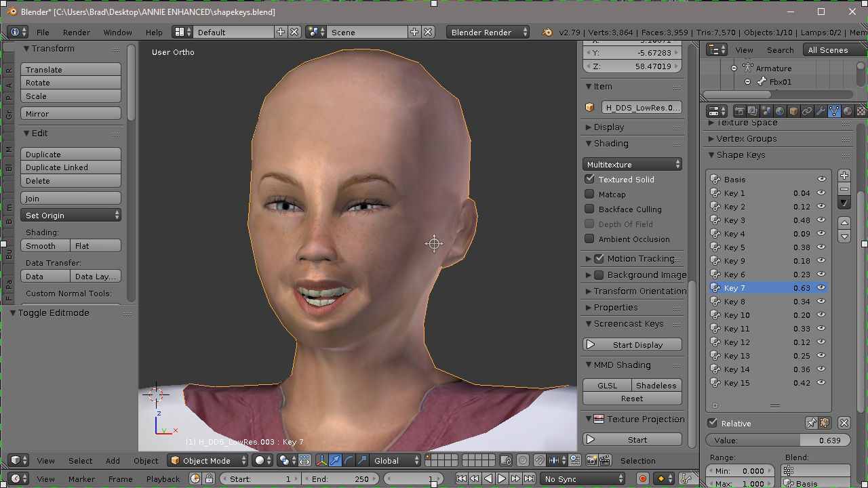Add a new shape key with plus button
The height and width of the screenshot is (488, 868).
[x=844, y=176]
